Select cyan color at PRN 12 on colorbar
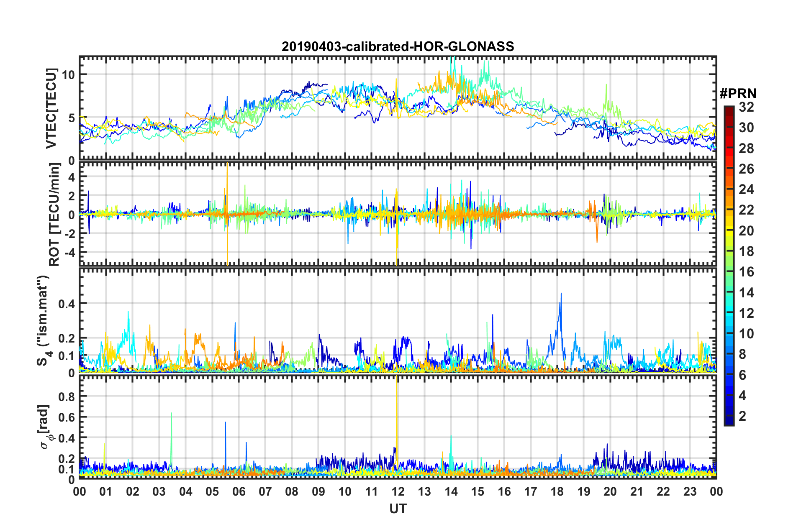Image resolution: width=796 pixels, height=532 pixels. point(729,313)
